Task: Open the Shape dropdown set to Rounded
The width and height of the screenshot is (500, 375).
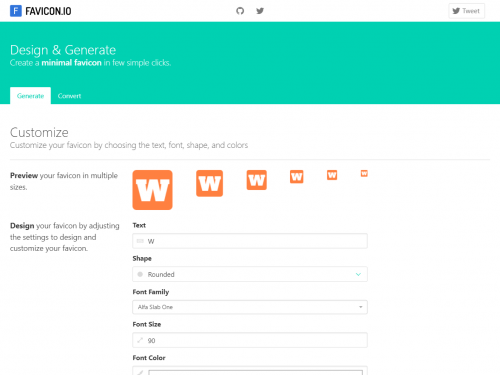Action: click(250, 274)
